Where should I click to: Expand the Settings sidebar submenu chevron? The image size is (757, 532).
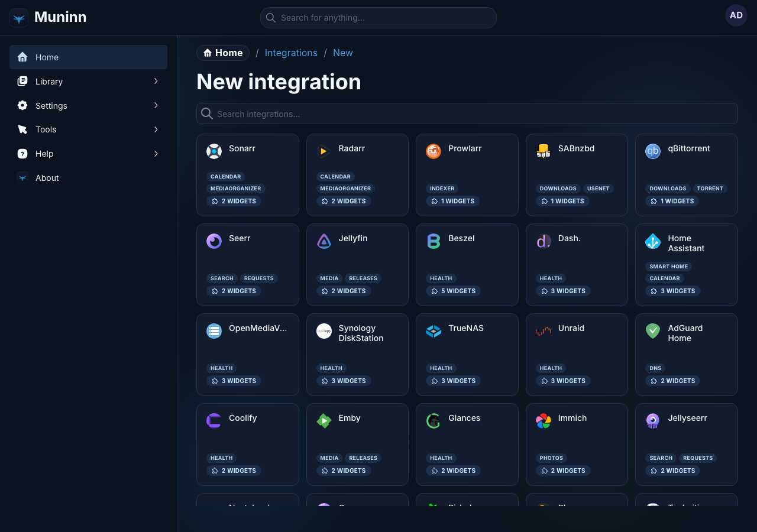click(x=156, y=105)
